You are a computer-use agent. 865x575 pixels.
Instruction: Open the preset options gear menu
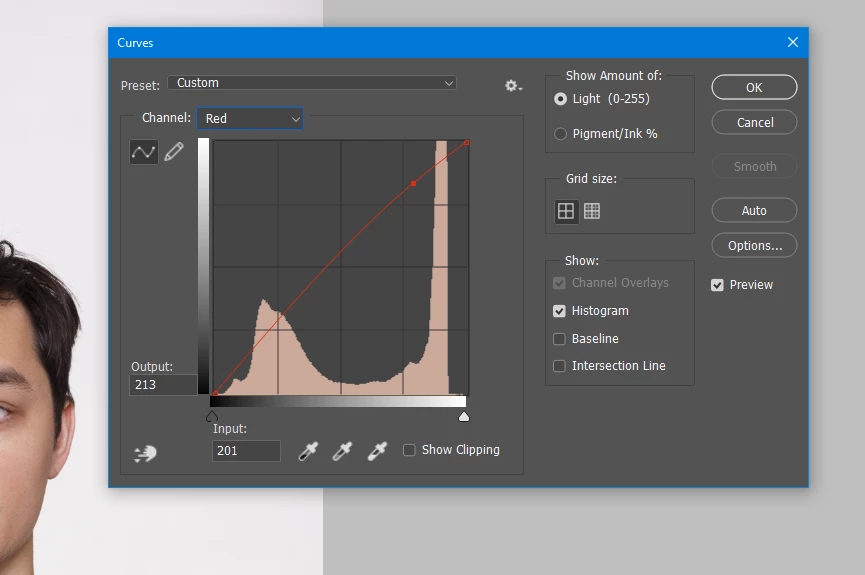coord(513,86)
